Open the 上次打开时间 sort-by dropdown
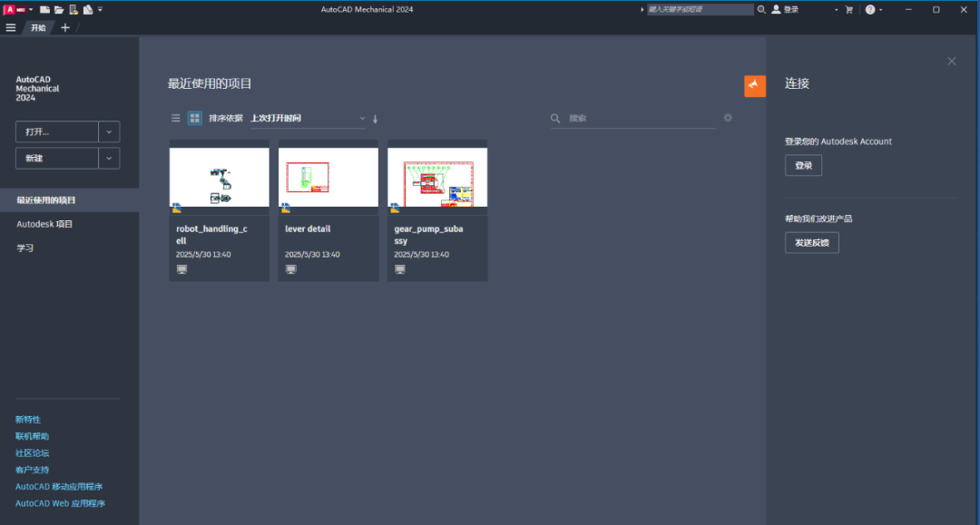Screen dimensions: 980x525 (308, 118)
